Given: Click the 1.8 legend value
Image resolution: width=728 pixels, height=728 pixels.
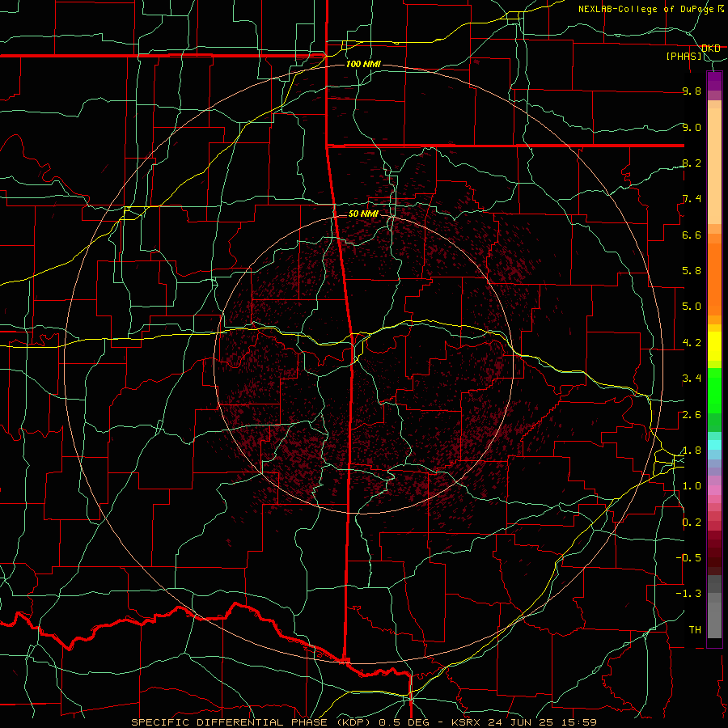Looking at the screenshot, I should (x=692, y=451).
